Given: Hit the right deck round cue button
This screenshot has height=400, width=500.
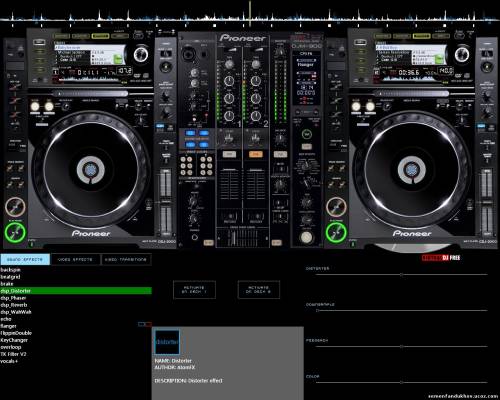Looking at the screenshot, I should coord(336,207).
